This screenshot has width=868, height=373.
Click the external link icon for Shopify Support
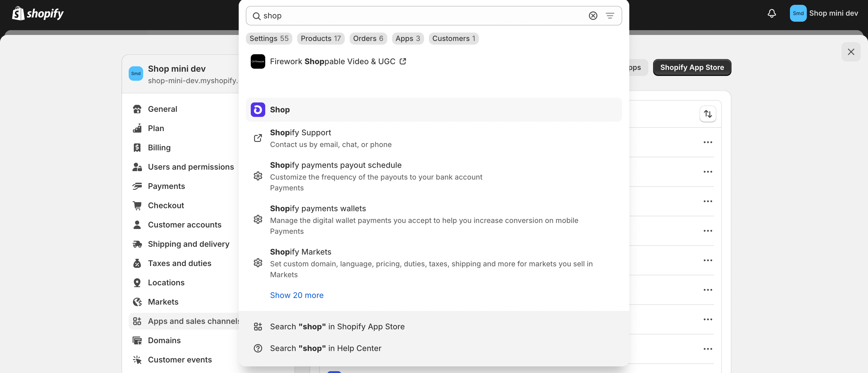[x=258, y=138]
